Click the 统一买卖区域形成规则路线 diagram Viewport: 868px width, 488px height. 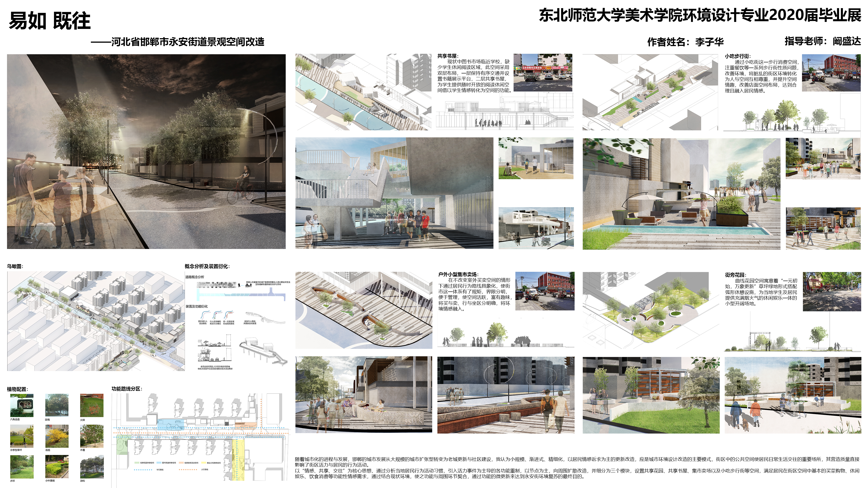pos(229,318)
